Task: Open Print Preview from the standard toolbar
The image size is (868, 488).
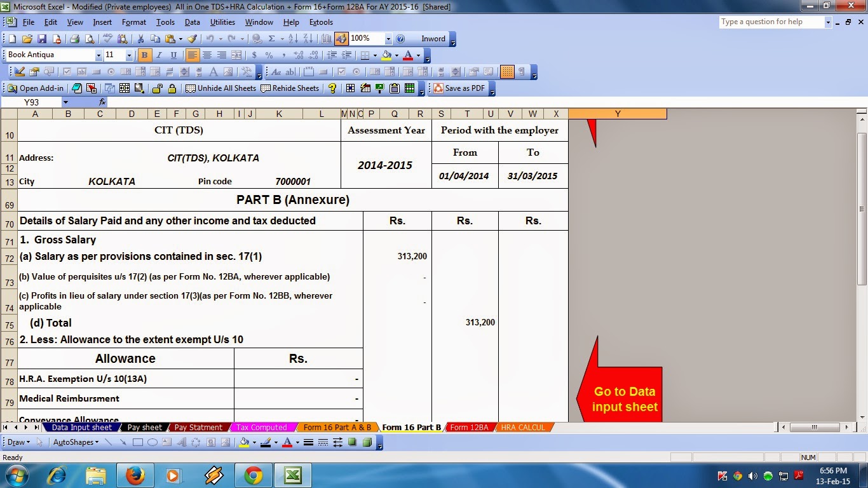Action: (x=88, y=39)
